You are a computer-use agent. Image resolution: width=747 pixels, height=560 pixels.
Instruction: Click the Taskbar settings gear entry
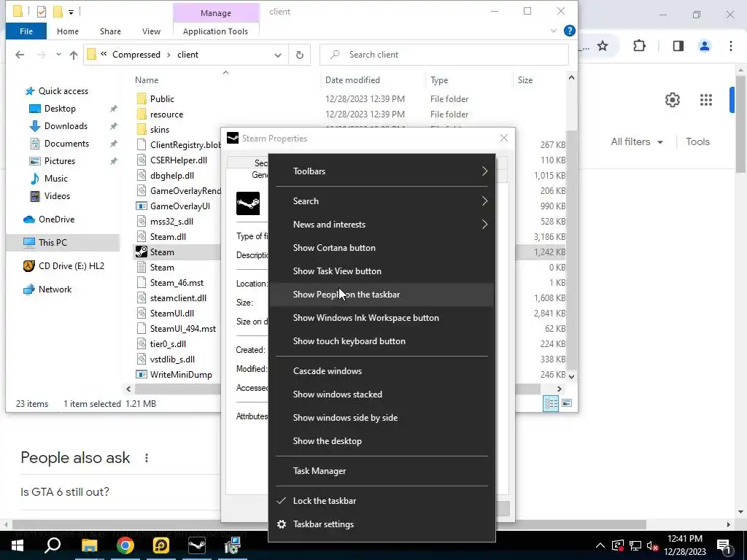point(382,524)
